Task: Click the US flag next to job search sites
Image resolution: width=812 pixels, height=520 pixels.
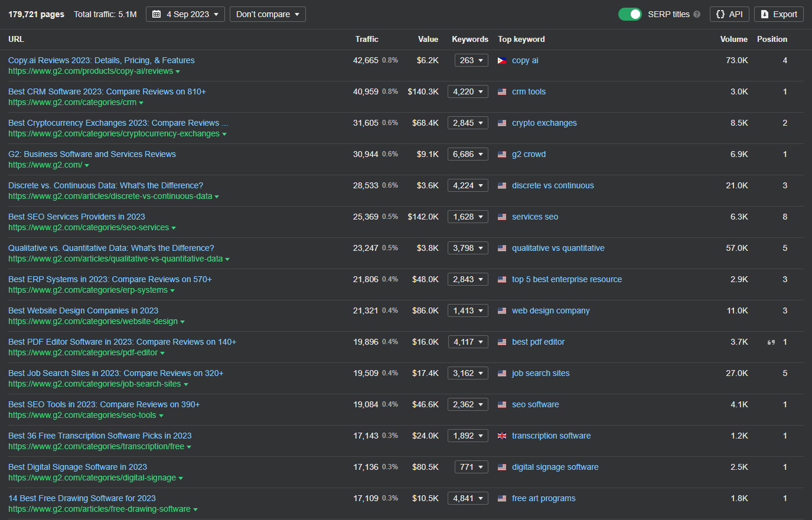Action: tap(502, 373)
